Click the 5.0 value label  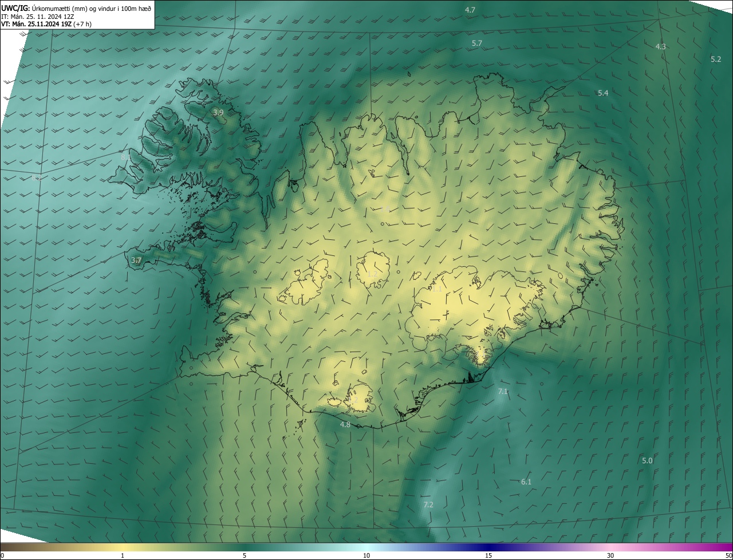(x=647, y=460)
